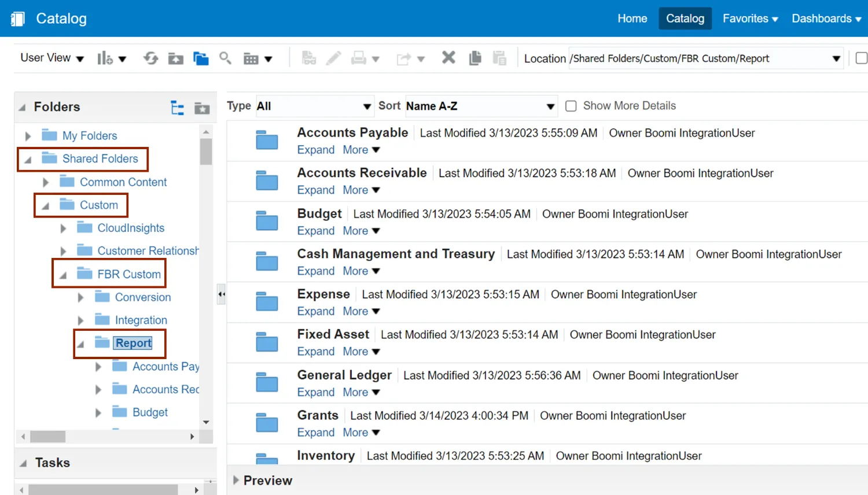Click the Delete X icon in toolbar

(448, 58)
